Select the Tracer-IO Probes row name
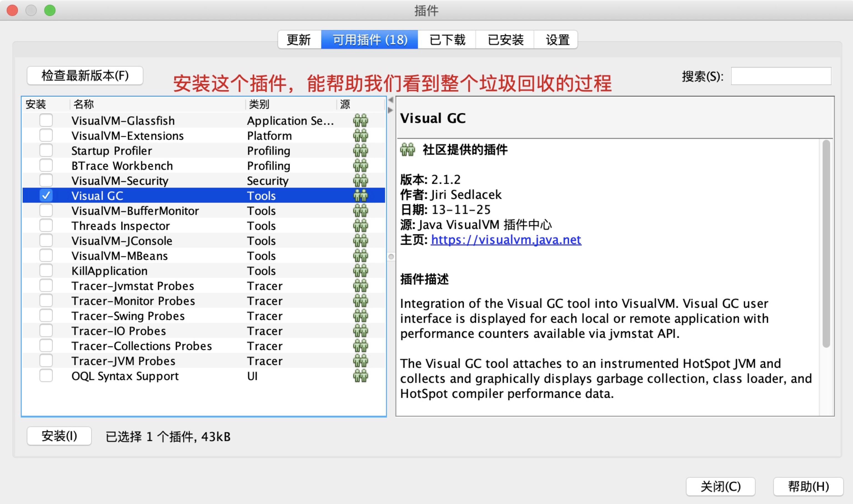 (x=119, y=331)
